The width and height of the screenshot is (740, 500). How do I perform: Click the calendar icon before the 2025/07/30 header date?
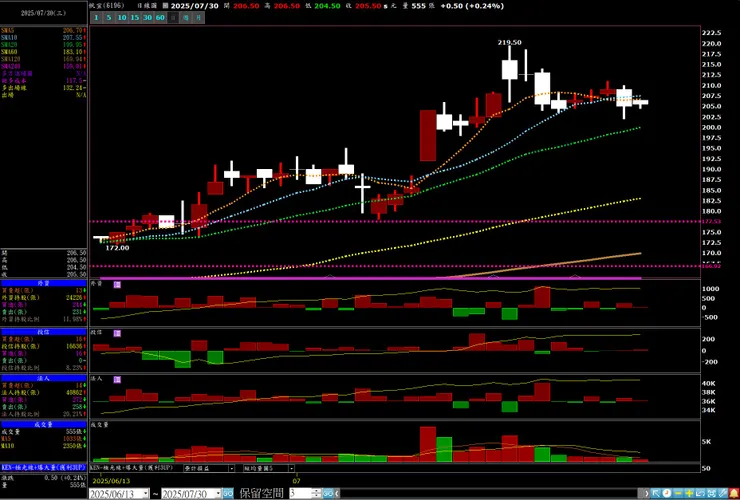tap(165, 6)
